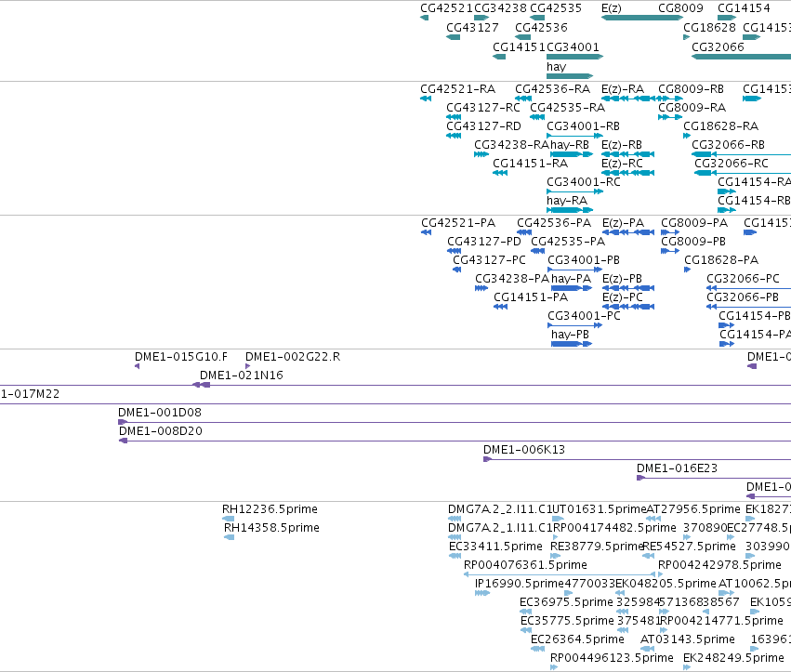Click protein CG42535-PA

click(568, 242)
